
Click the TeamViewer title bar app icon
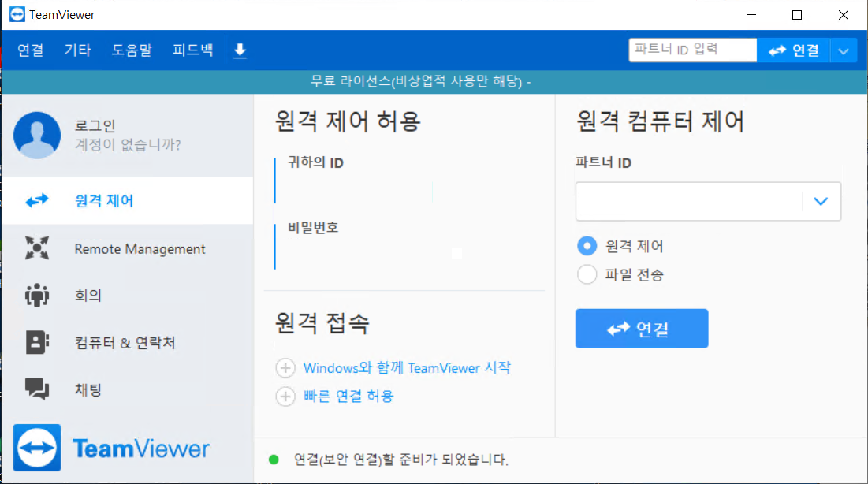(x=17, y=14)
